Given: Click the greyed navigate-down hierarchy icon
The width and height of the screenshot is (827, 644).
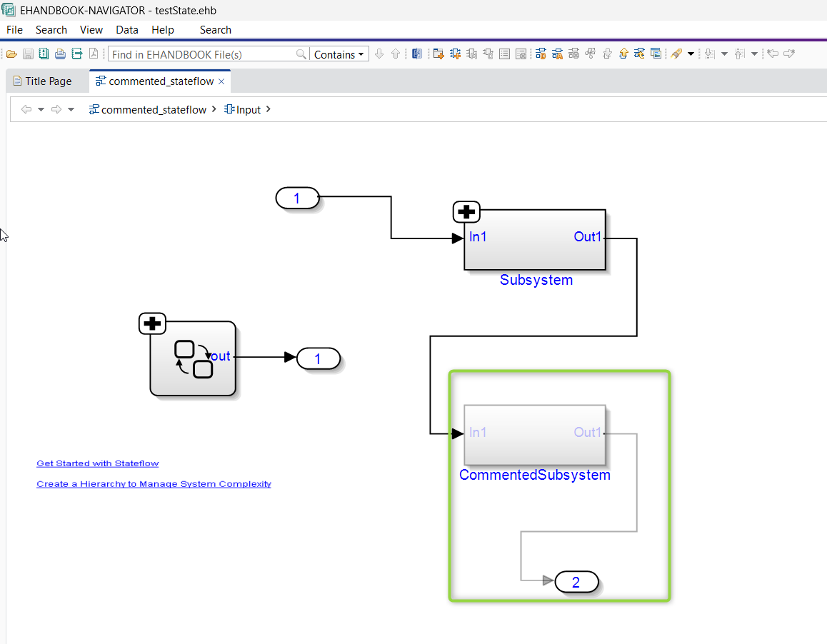Looking at the screenshot, I should pyautogui.click(x=607, y=54).
